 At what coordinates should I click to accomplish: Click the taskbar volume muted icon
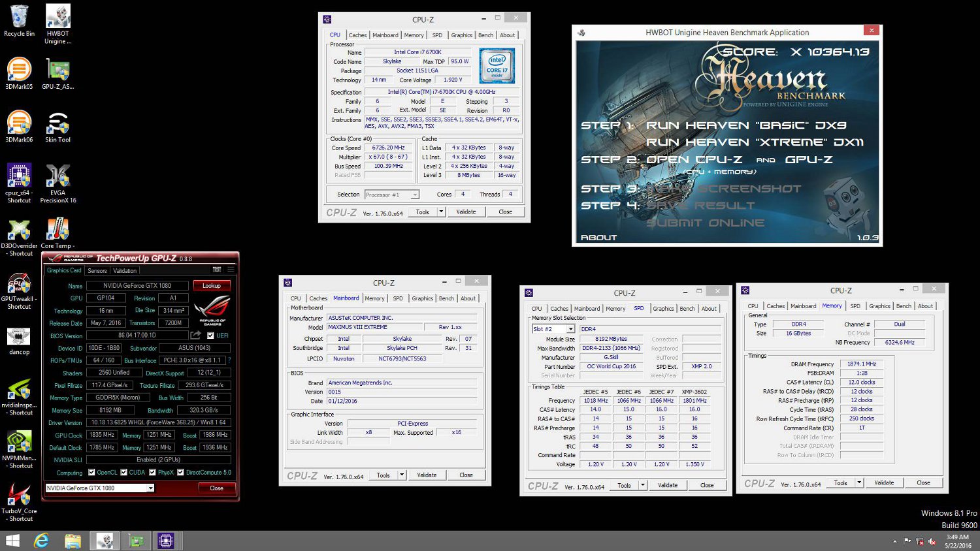tap(932, 541)
